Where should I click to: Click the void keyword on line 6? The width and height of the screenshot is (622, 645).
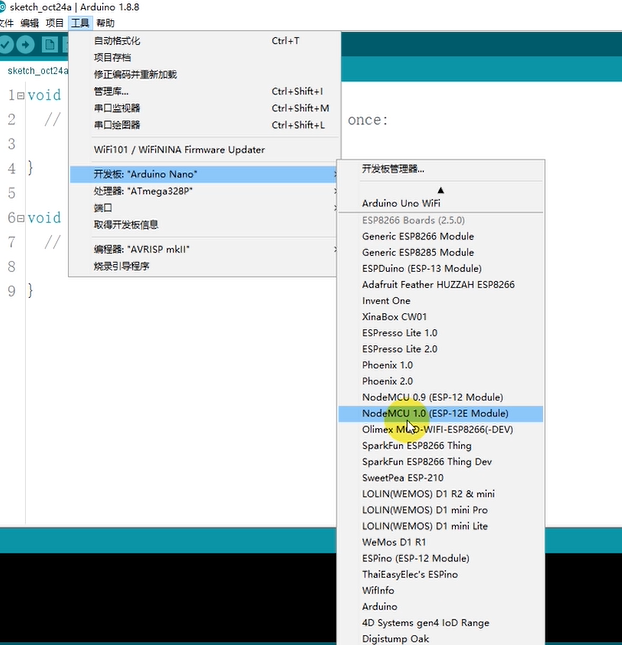(44, 218)
